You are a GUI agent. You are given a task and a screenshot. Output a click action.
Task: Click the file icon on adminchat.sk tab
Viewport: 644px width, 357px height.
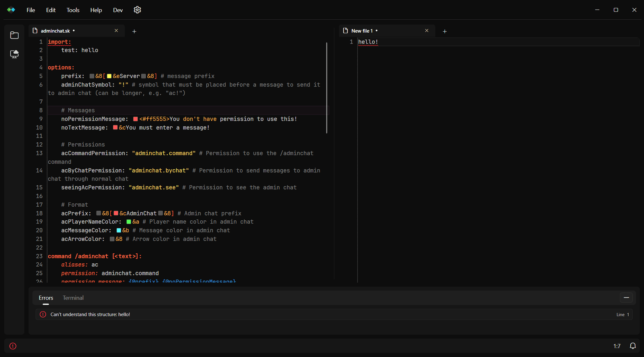35,31
